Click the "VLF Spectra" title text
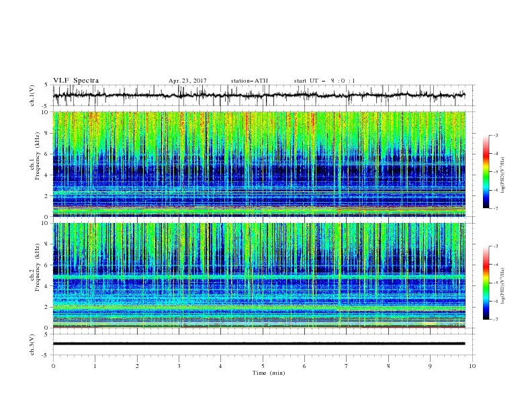This screenshot has width=532, height=411. (76, 81)
